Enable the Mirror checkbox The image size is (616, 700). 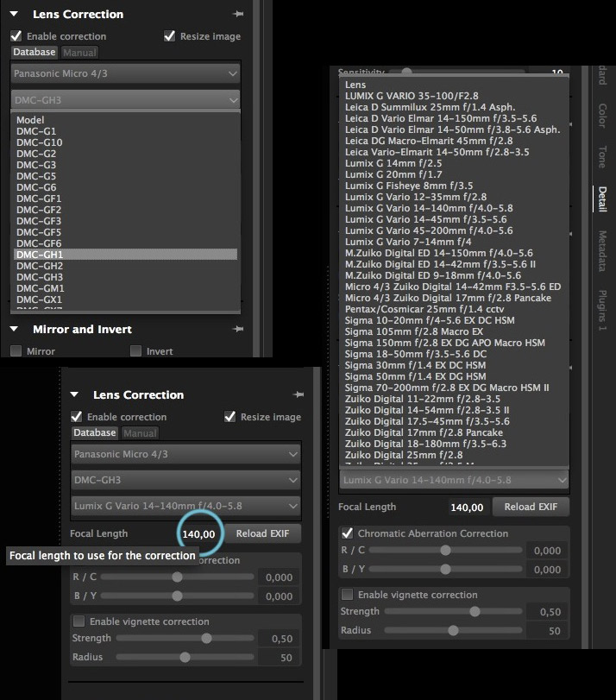16,351
